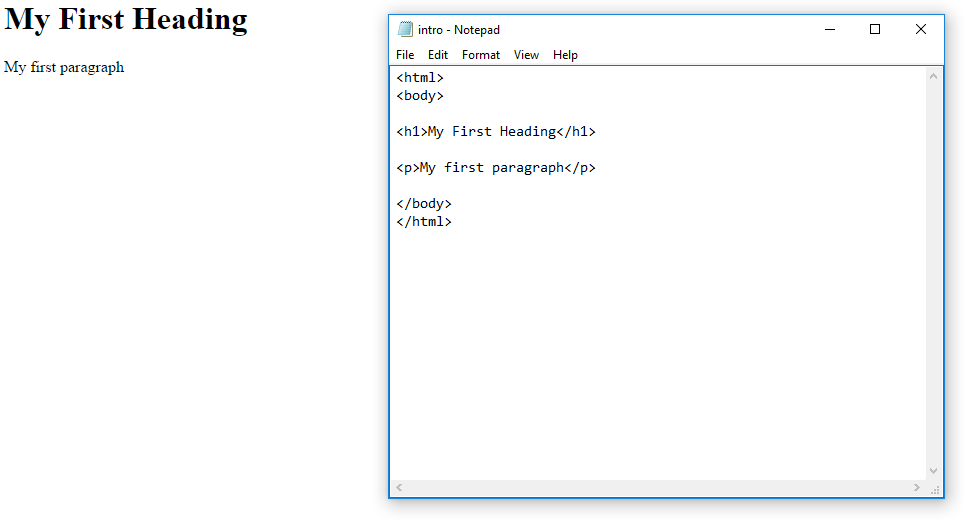Click the 'intro - Notepad' window title
Image resolution: width=979 pixels, height=526 pixels.
459,29
